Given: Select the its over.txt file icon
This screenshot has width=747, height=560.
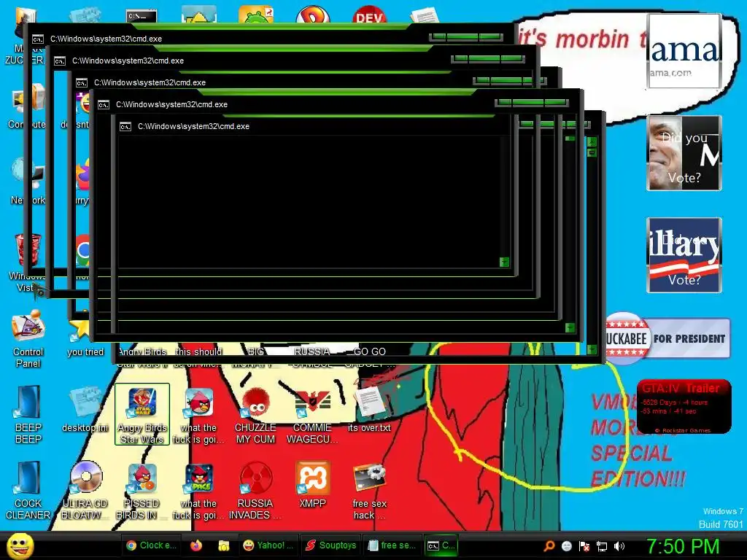Looking at the screenshot, I should [x=369, y=410].
